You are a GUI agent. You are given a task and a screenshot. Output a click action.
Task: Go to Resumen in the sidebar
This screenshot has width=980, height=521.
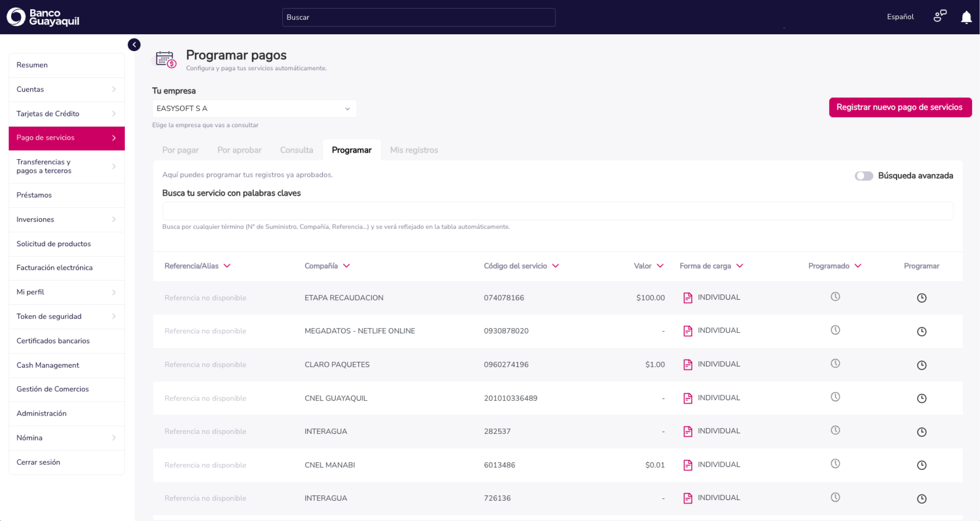click(67, 65)
